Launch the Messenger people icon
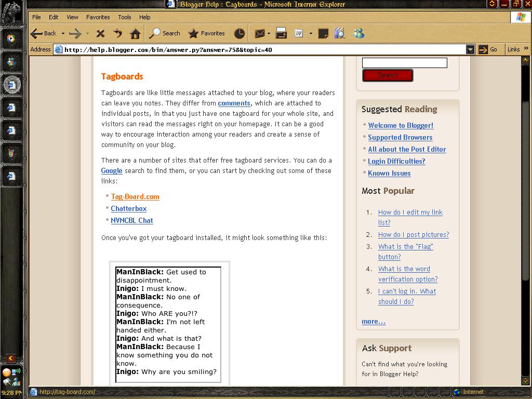Screen dimensions: 532x399 (358, 33)
